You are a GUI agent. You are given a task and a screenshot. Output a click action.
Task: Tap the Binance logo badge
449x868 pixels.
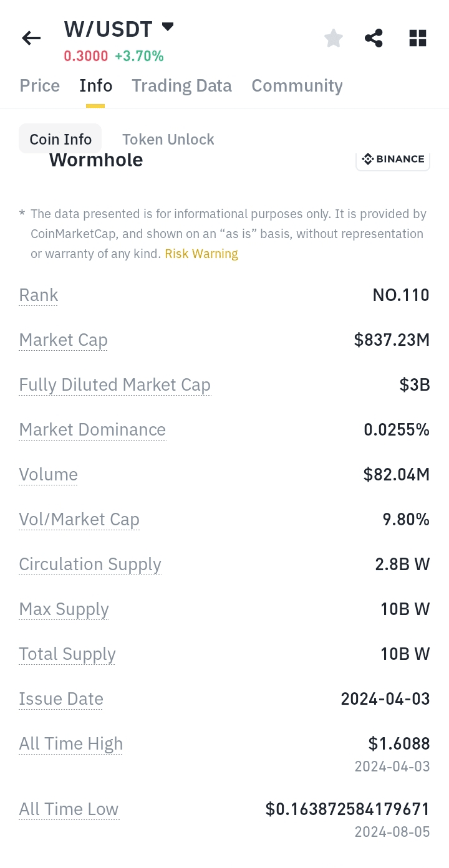(393, 160)
